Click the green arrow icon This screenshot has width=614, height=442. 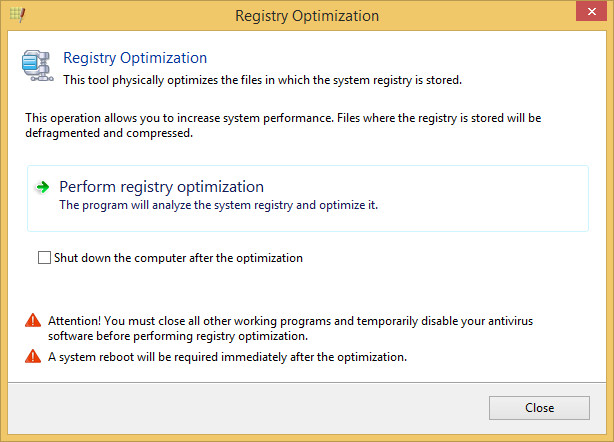[x=42, y=187]
